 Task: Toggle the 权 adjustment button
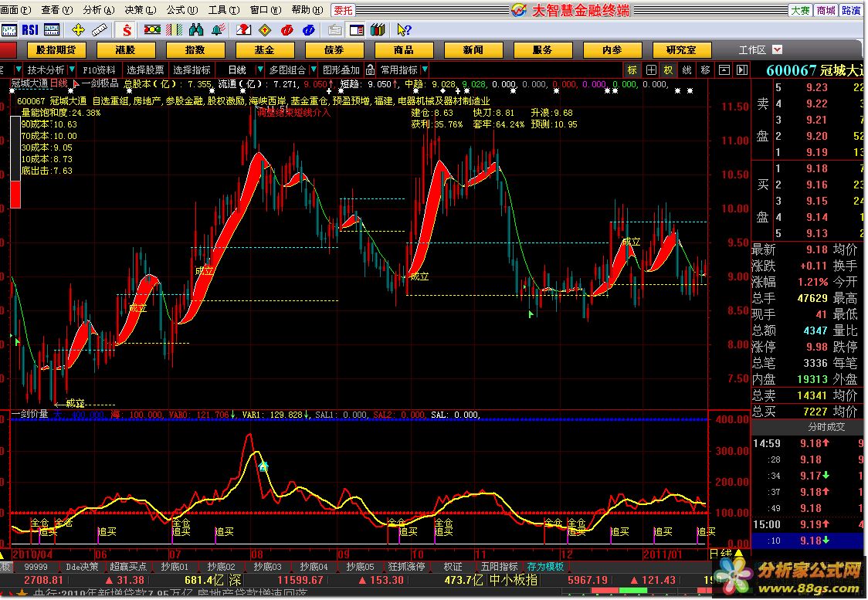coord(669,69)
